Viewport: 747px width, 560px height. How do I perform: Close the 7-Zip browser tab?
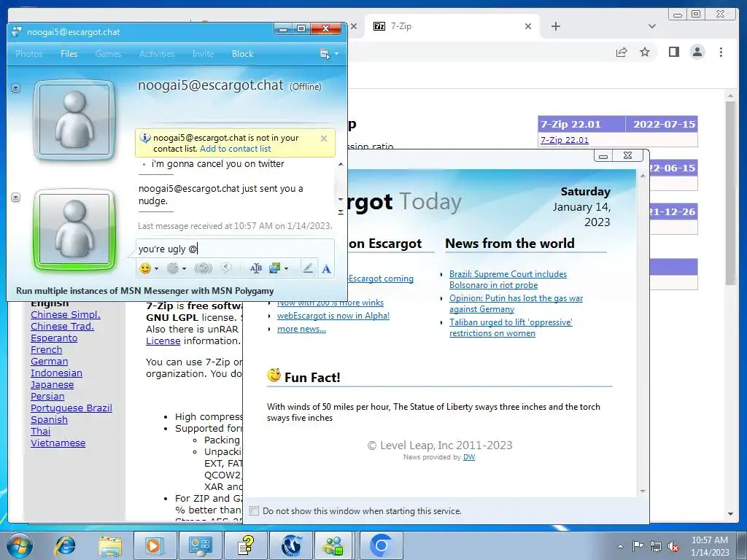point(528,26)
